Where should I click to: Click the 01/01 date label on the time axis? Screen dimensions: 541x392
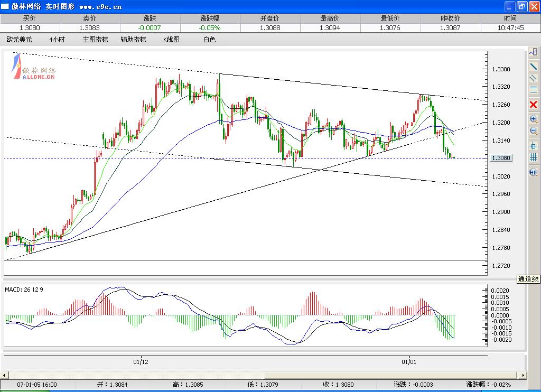pos(409,362)
